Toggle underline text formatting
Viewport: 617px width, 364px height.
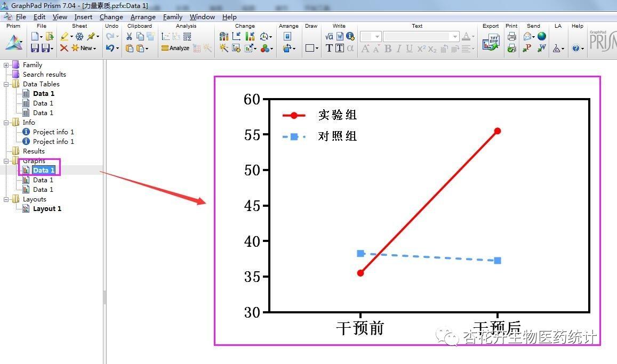pos(408,48)
